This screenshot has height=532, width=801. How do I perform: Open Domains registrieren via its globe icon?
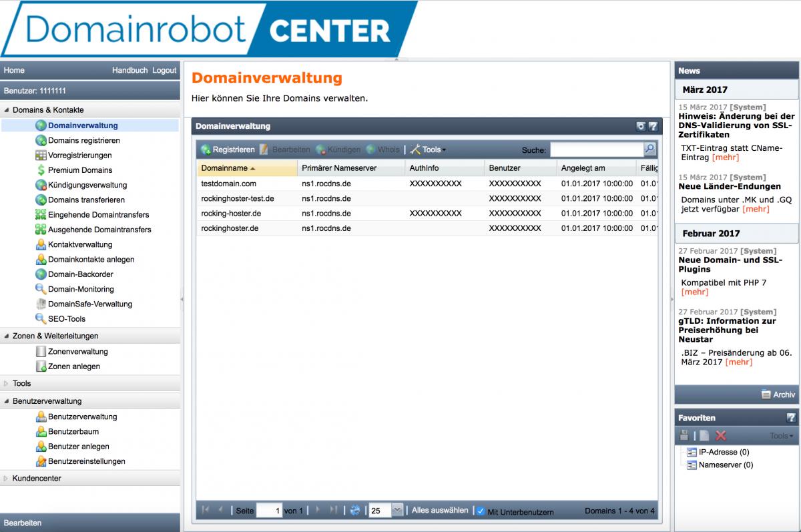tap(41, 140)
